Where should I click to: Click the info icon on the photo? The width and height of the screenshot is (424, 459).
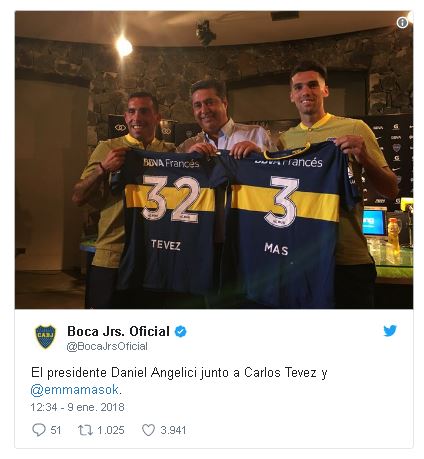point(402,22)
